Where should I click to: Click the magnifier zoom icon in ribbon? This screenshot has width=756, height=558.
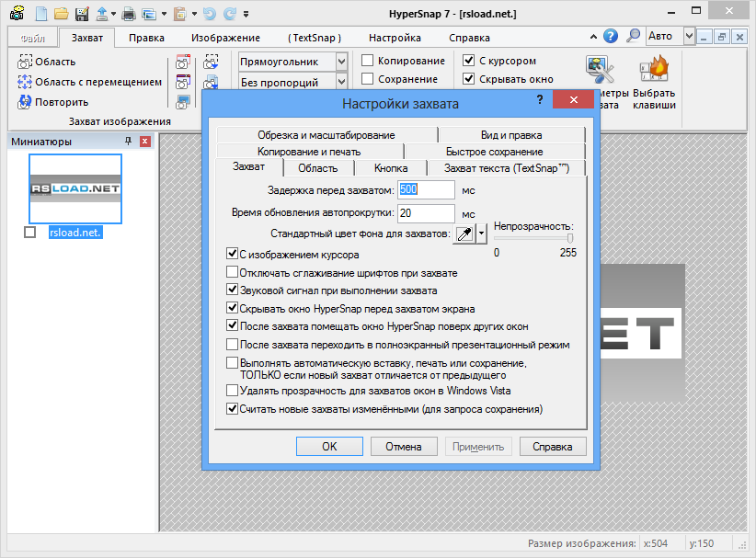633,36
